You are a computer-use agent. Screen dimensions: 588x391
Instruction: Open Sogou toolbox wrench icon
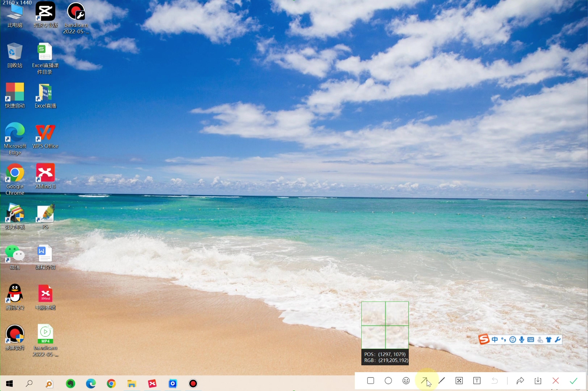[x=558, y=340]
